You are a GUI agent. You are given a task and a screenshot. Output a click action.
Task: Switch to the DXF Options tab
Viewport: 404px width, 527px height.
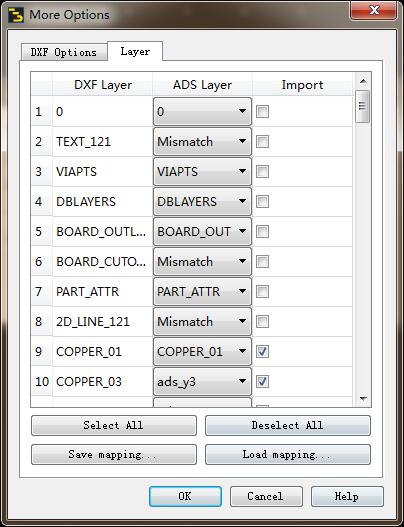pos(64,52)
